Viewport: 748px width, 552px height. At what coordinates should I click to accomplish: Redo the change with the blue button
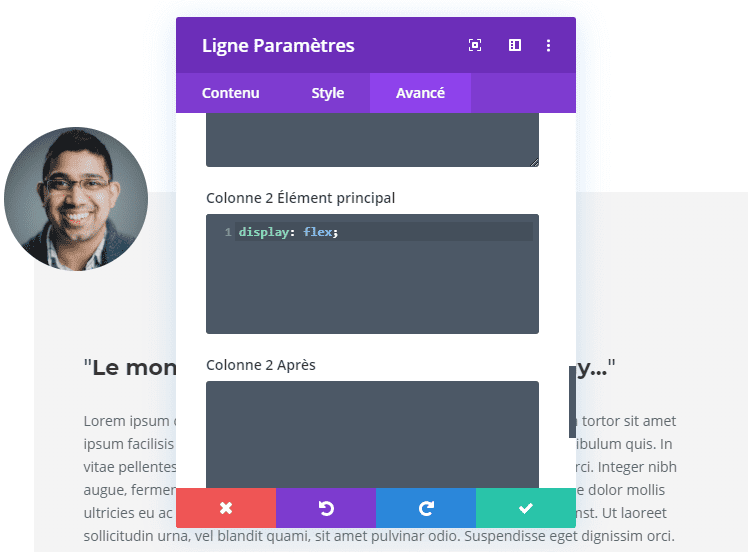(426, 508)
